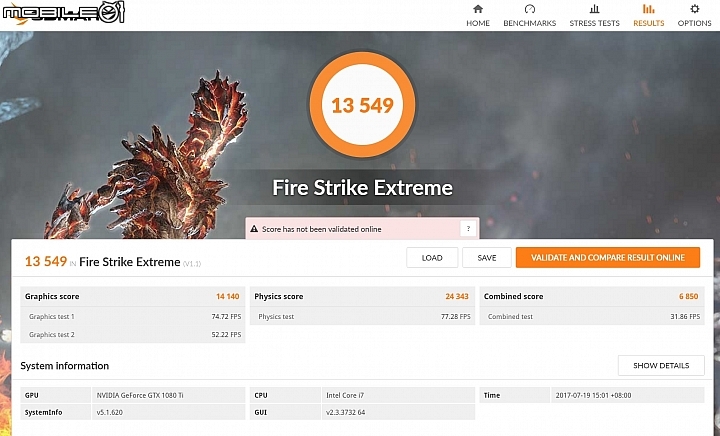The height and width of the screenshot is (436, 720).
Task: Click the Physics score value 24 343
Action: click(457, 296)
